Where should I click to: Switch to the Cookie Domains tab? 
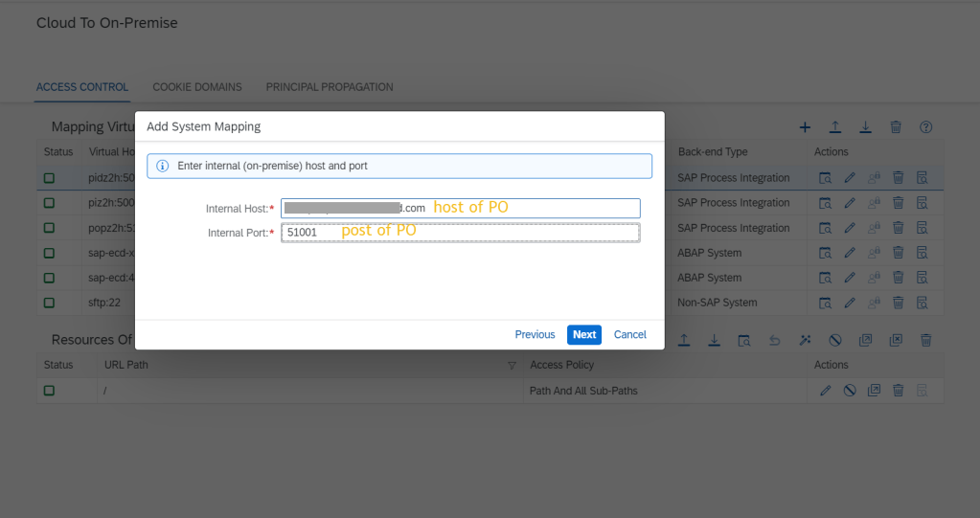click(x=197, y=87)
